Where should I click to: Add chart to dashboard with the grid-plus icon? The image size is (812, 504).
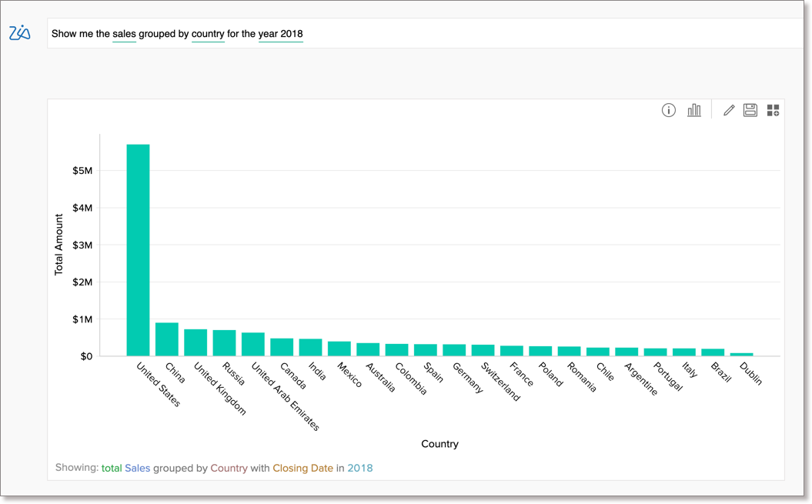[773, 110]
